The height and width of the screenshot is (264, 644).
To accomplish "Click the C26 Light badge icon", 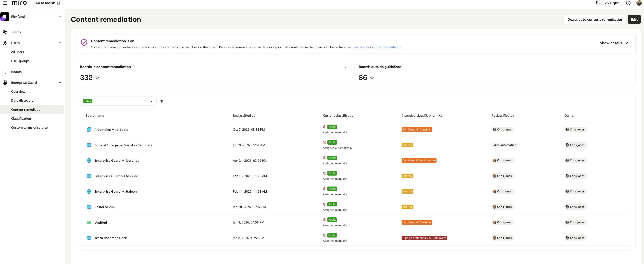I will (x=598, y=3).
